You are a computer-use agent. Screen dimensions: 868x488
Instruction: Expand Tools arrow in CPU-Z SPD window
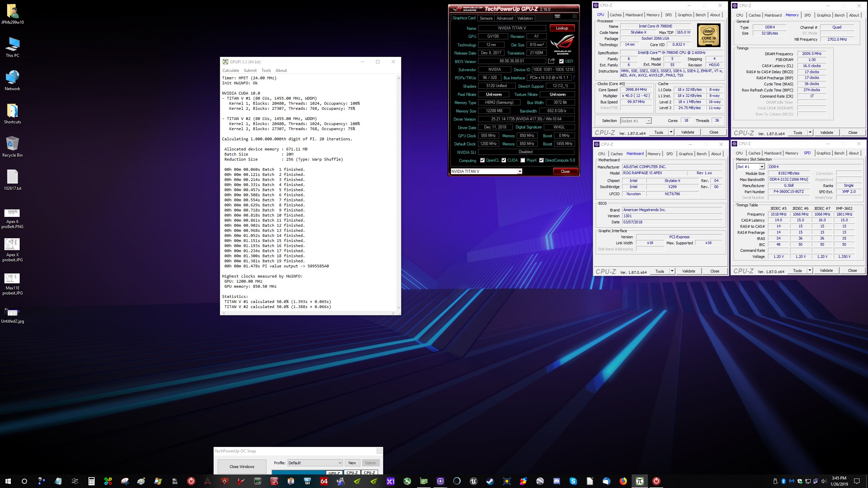[810, 270]
